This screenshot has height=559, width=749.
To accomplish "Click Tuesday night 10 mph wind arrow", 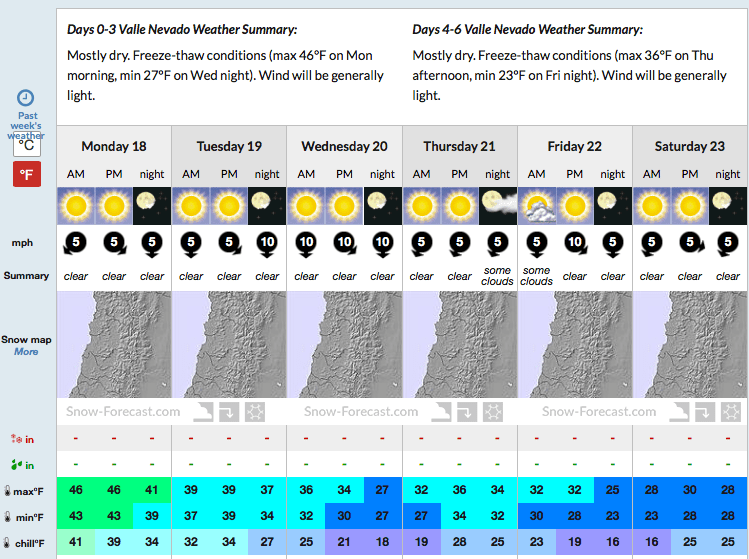I will tap(267, 244).
